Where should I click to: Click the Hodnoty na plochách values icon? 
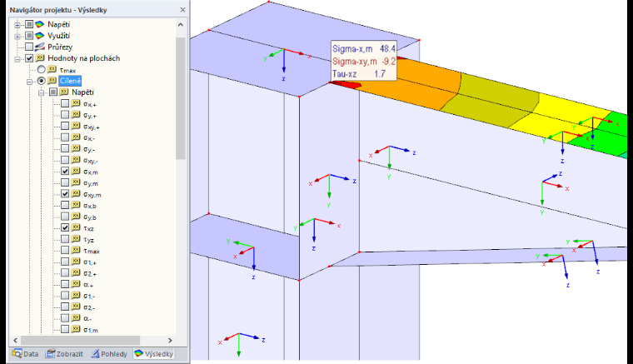(40, 58)
